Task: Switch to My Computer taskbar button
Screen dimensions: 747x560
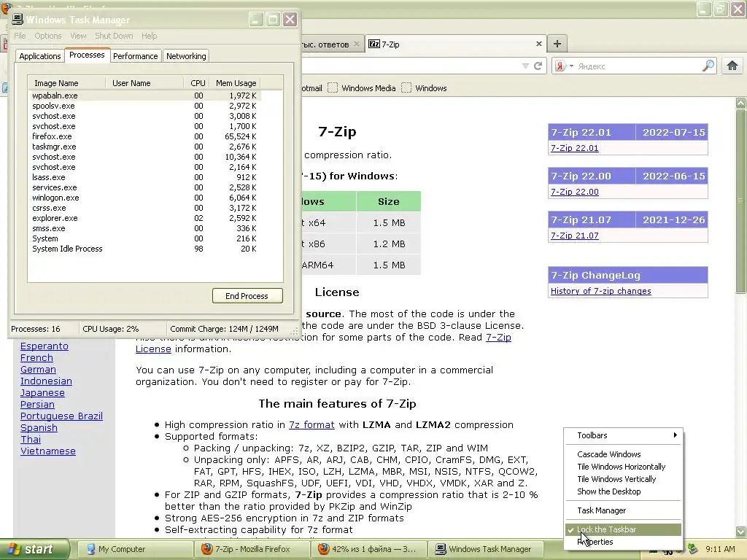Action: click(x=134, y=549)
